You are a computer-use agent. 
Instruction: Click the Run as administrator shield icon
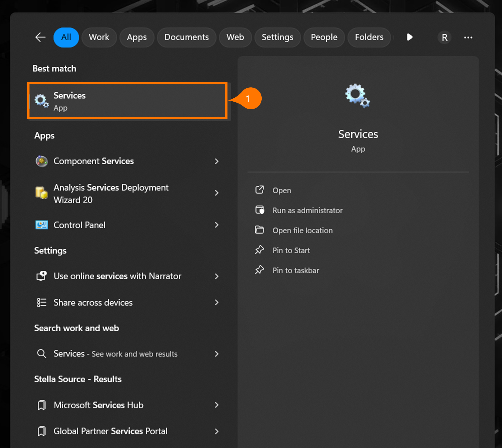(x=260, y=210)
